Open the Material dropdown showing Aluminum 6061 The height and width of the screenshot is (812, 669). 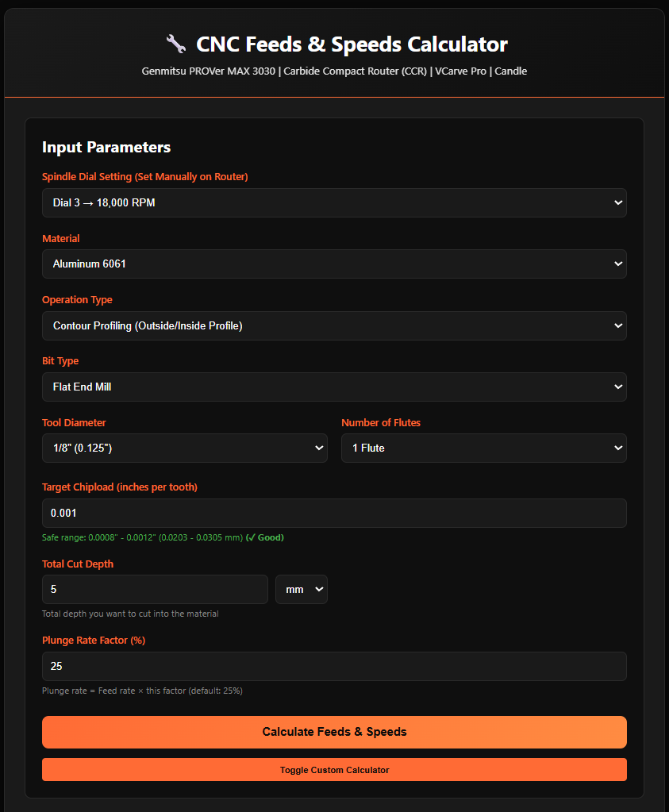(x=333, y=264)
